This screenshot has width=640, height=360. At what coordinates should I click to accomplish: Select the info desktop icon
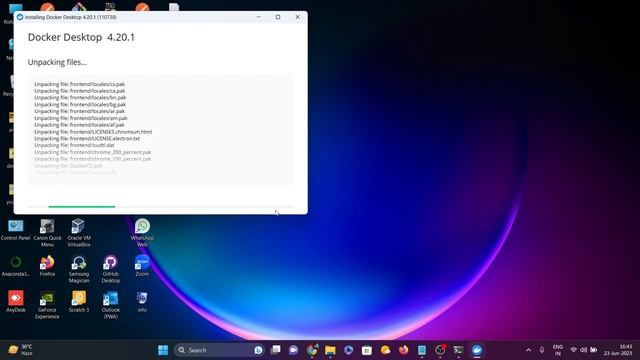point(142,302)
